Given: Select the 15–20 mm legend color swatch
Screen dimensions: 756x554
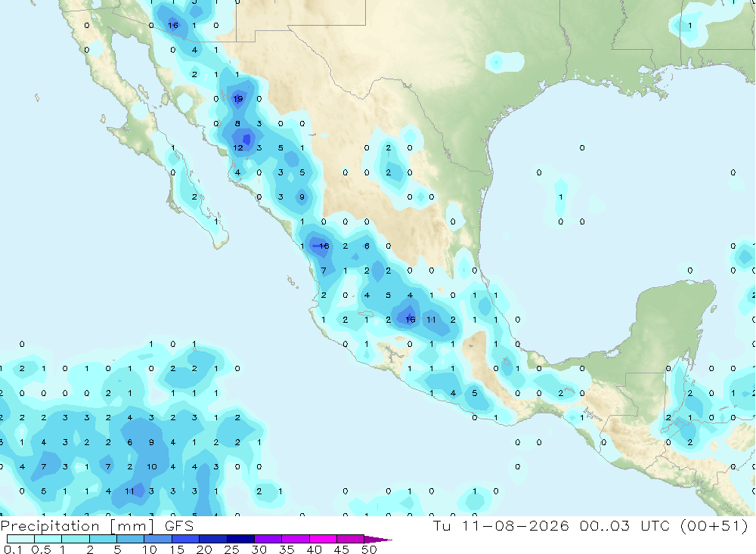Looking at the screenshot, I should [x=186, y=539].
